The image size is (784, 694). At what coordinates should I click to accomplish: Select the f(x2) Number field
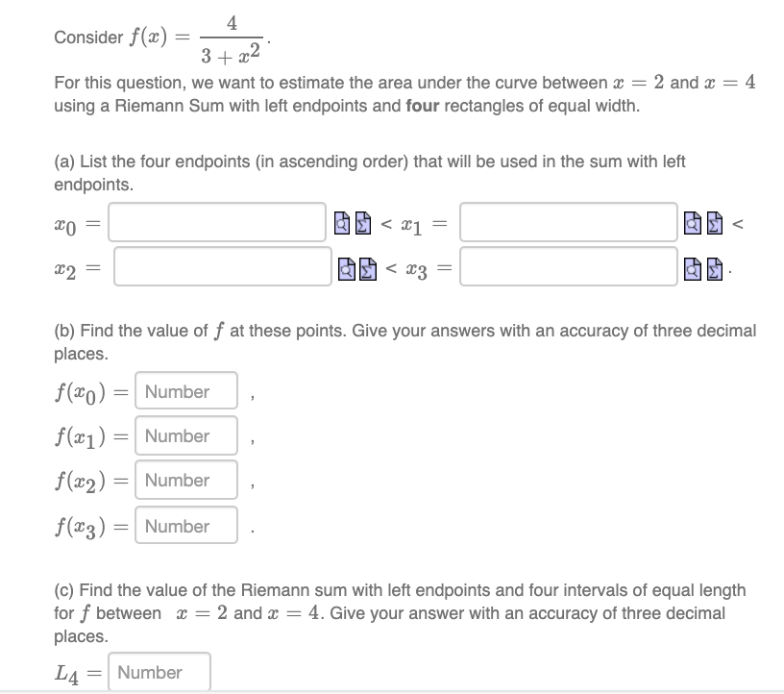pyautogui.click(x=185, y=480)
